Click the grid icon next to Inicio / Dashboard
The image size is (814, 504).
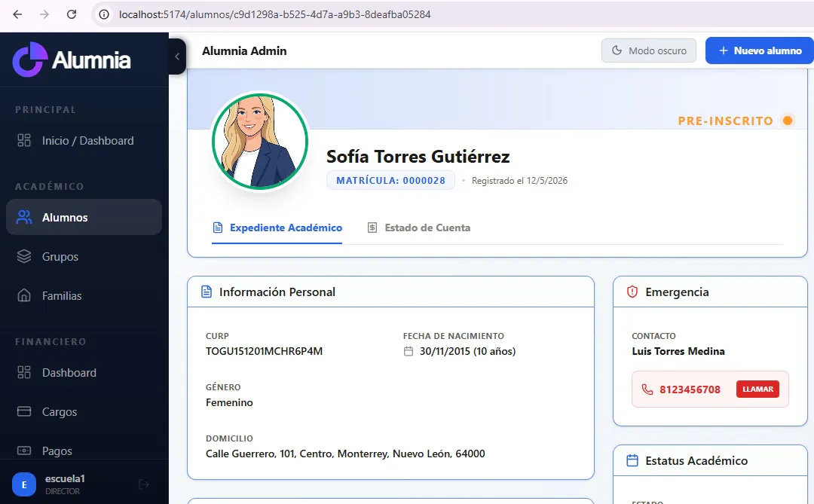click(24, 140)
